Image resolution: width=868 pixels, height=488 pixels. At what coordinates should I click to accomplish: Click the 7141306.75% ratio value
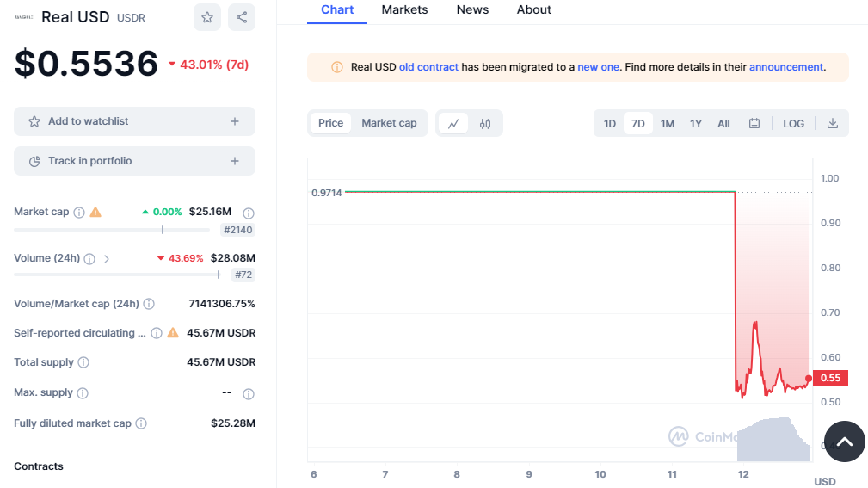click(x=221, y=304)
